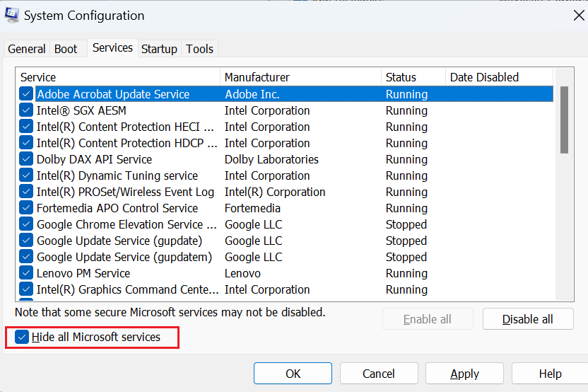Image resolution: width=588 pixels, height=392 pixels.
Task: Open the Tools tab
Action: click(x=199, y=49)
